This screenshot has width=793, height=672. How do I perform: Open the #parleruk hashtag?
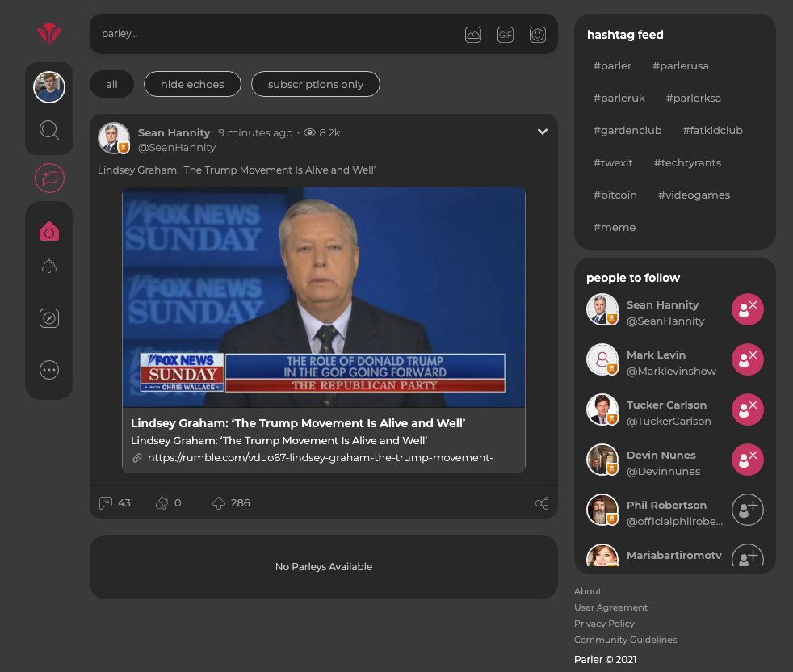click(619, 99)
